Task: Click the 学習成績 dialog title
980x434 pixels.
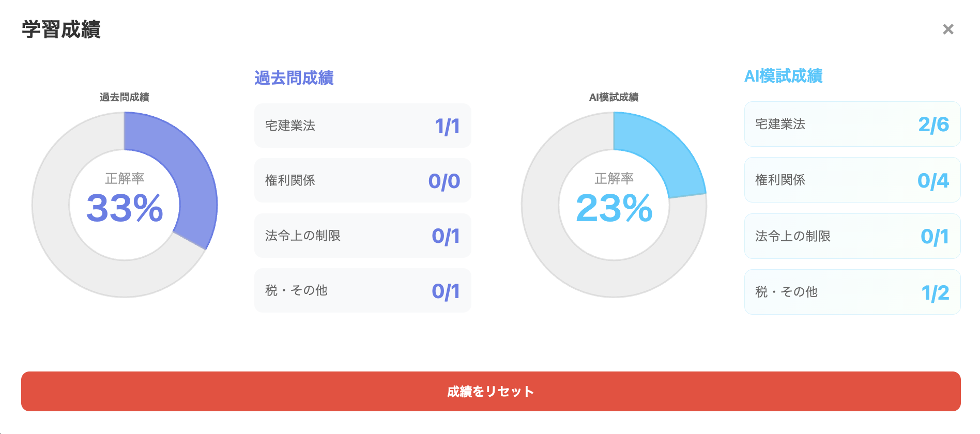Action: tap(61, 29)
